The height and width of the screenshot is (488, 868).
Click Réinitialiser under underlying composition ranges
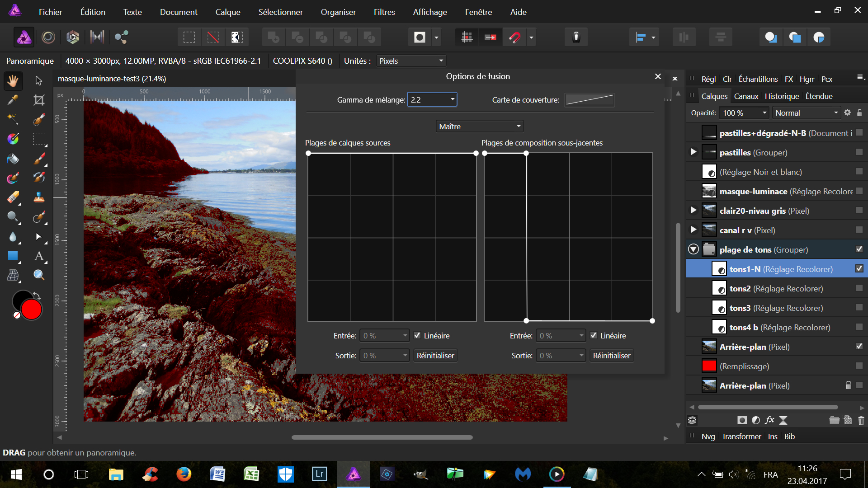coord(611,356)
